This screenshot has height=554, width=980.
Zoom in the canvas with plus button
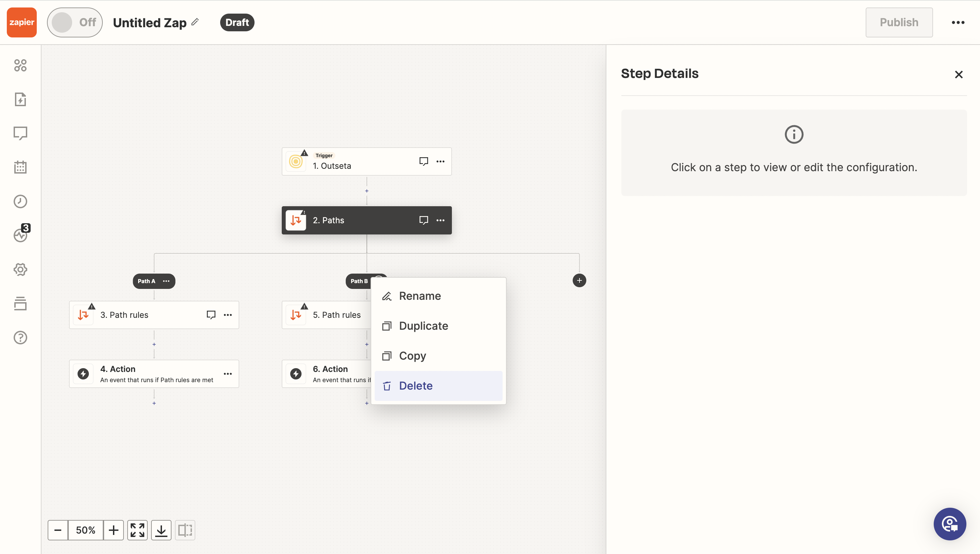pyautogui.click(x=113, y=530)
